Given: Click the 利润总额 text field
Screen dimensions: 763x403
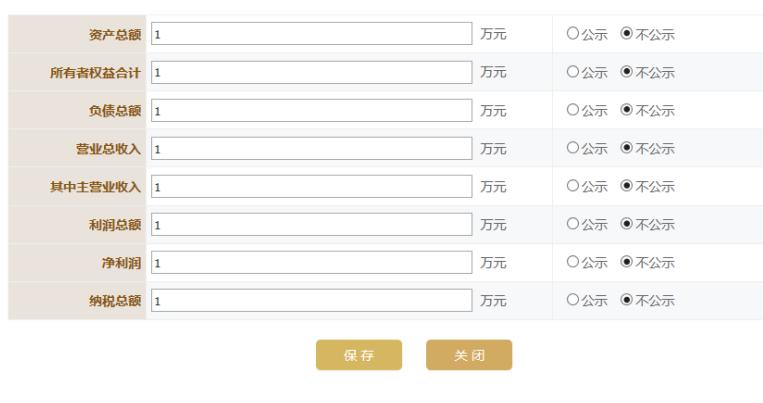Looking at the screenshot, I should [x=311, y=224].
